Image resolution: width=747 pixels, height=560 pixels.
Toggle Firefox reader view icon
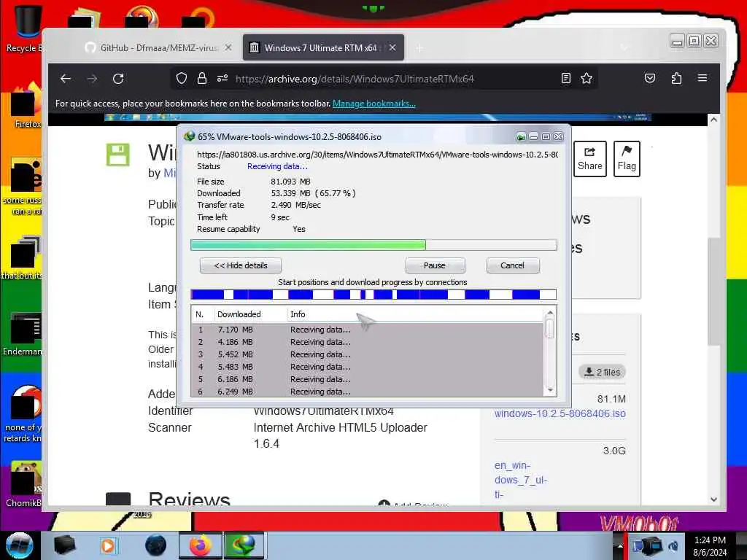[565, 79]
